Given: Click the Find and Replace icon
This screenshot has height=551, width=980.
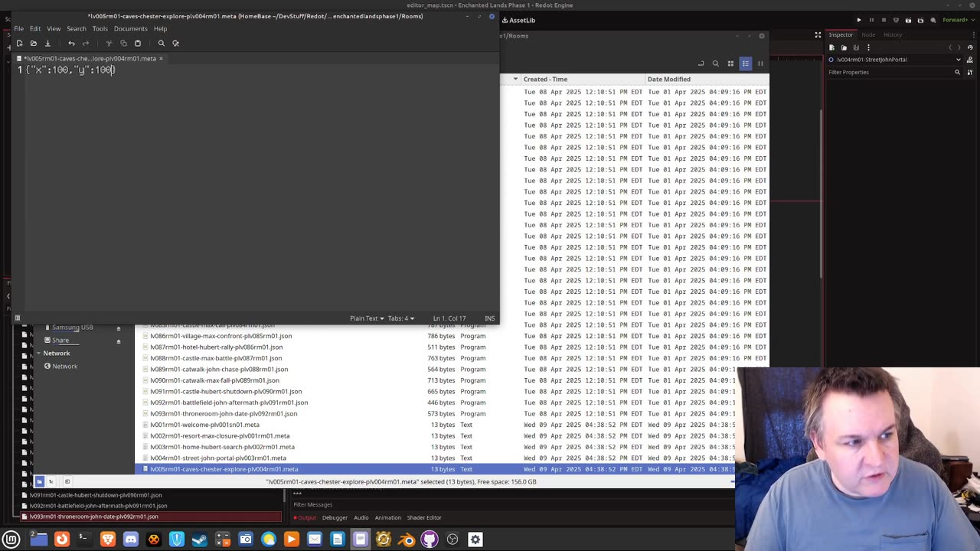Looking at the screenshot, I should coord(175,43).
